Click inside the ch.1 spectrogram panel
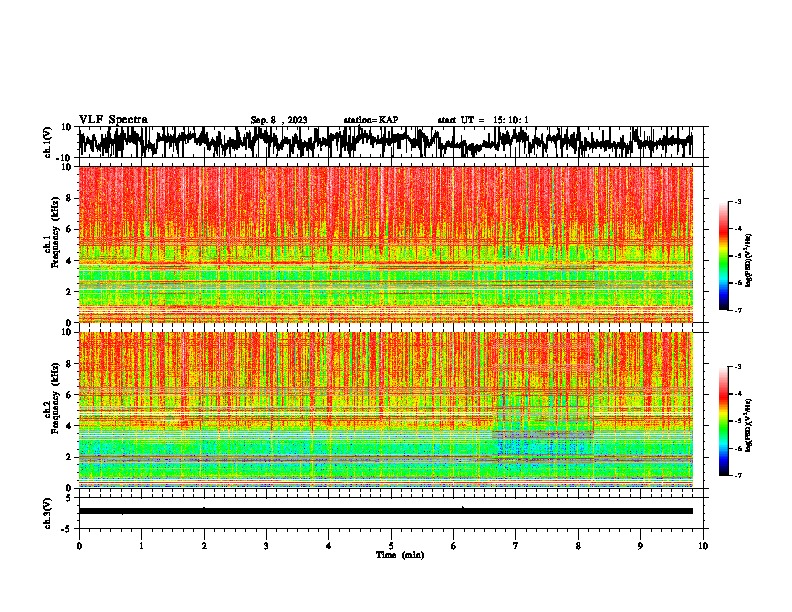Screen dimensions: 792x612 pyautogui.click(x=385, y=244)
